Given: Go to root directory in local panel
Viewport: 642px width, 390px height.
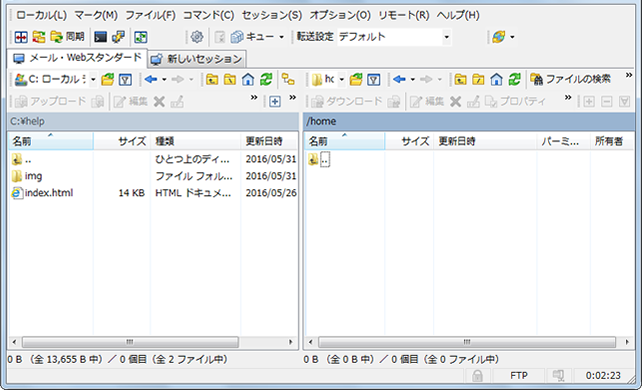Looking at the screenshot, I should pyautogui.click(x=230, y=79).
